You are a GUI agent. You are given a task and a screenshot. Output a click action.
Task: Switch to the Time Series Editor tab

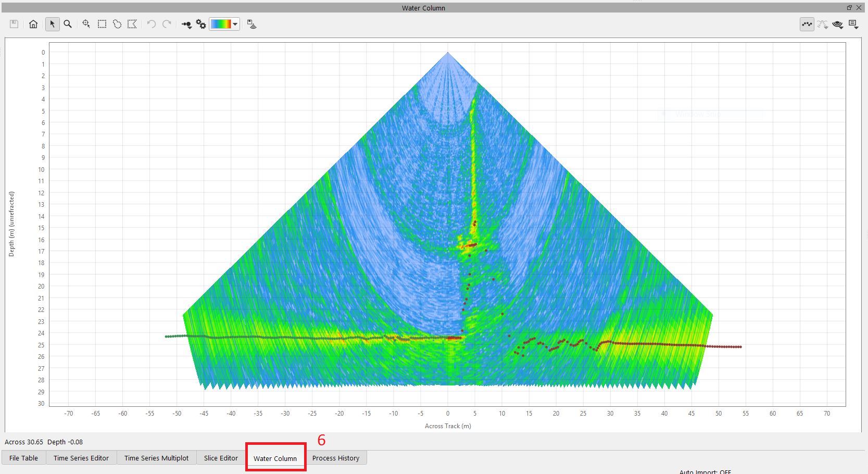tap(81, 458)
